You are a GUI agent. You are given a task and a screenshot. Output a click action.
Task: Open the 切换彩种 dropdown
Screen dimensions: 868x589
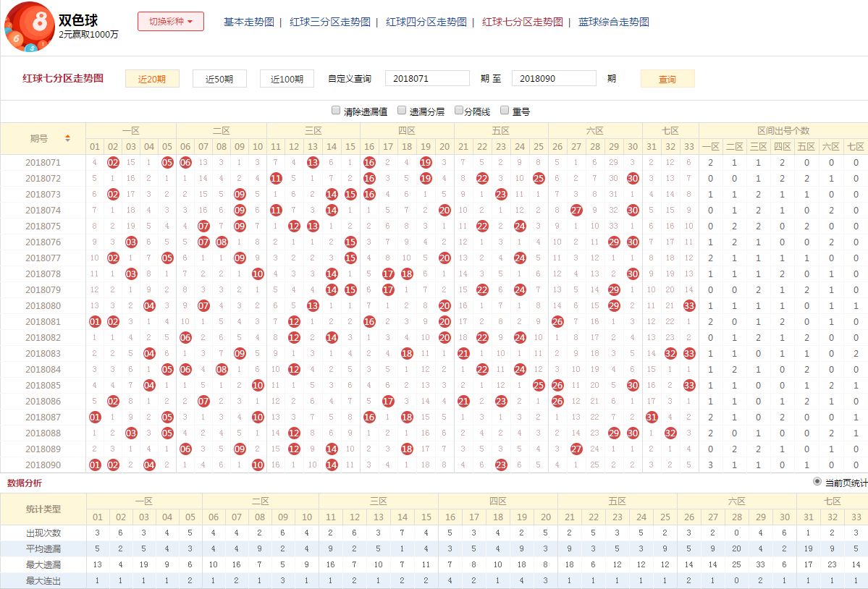(x=171, y=22)
